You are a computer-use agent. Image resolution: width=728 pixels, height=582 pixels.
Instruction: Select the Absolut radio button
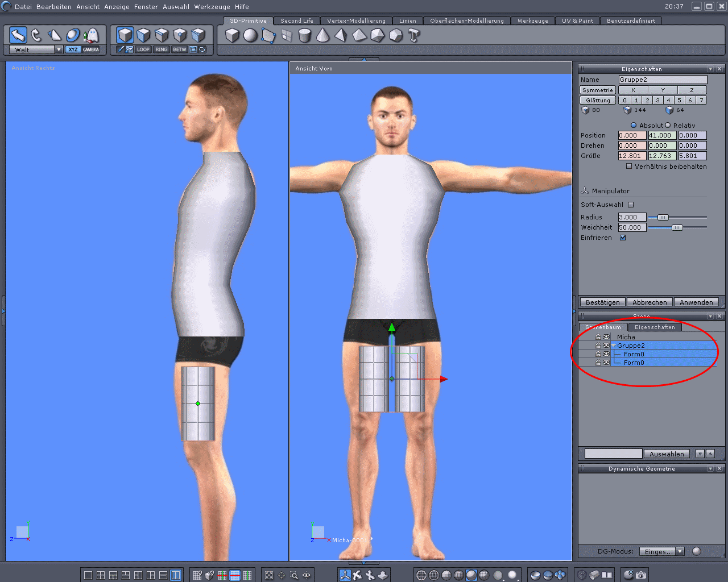634,125
